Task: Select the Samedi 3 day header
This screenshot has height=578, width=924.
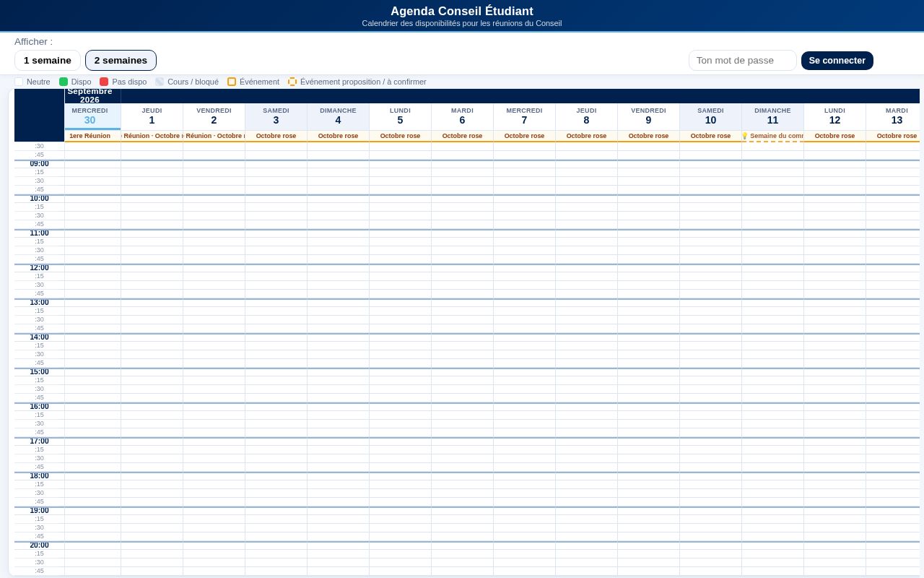Action: (276, 116)
